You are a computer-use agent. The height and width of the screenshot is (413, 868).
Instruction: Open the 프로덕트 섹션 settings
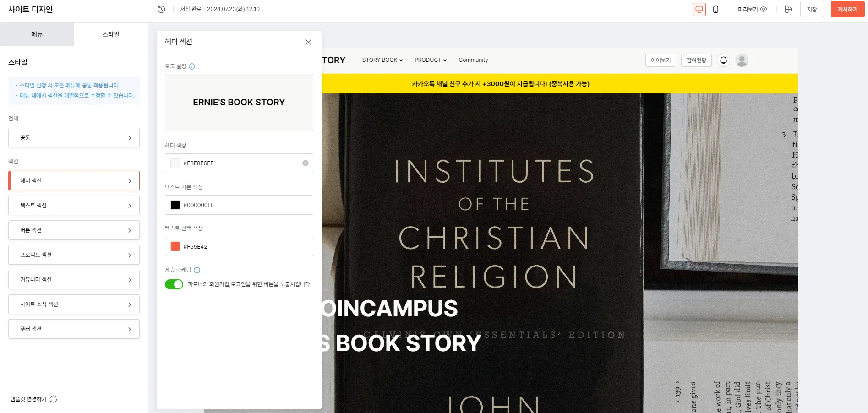pos(74,255)
